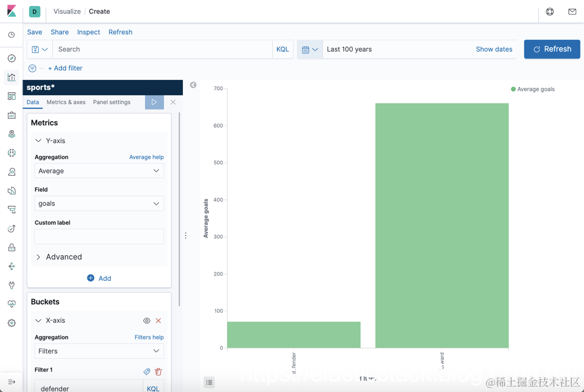Expand the side navigation menu icon

coord(12,382)
